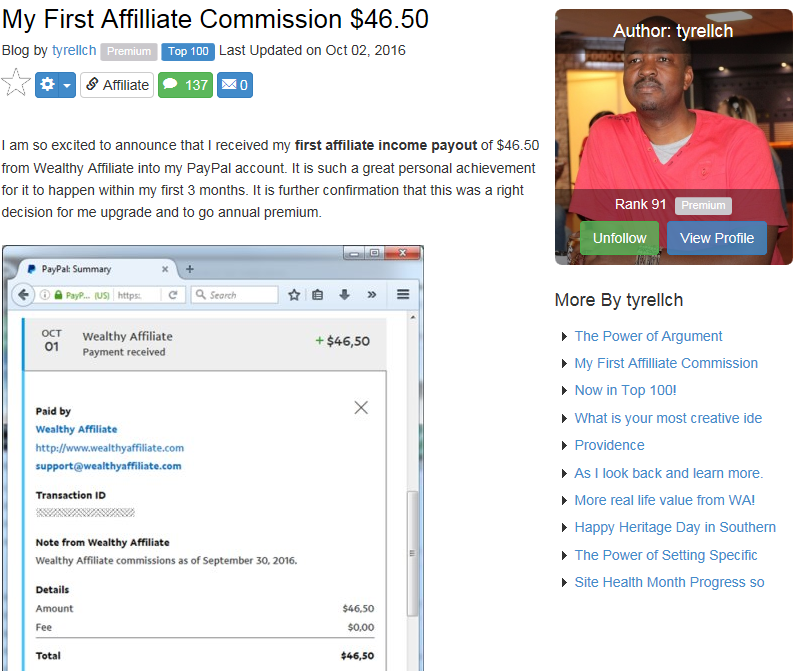Click the 'Rank 91' text on author card
Screen dimensions: 799x671
[641, 204]
